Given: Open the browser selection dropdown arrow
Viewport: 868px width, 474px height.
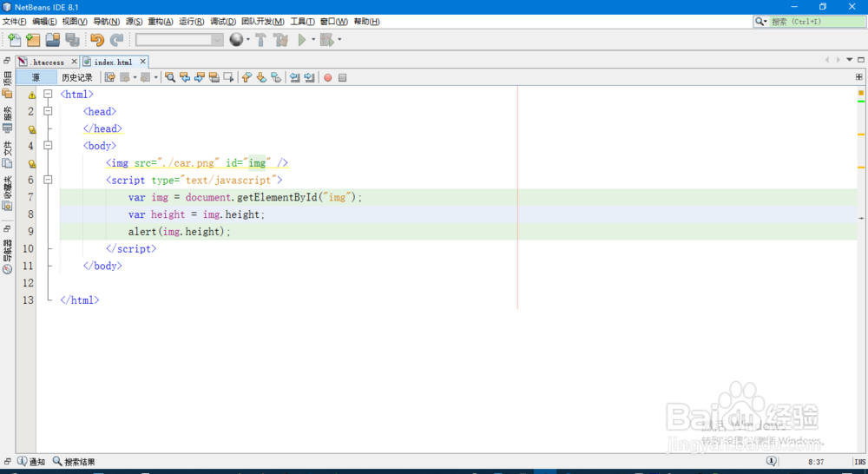Looking at the screenshot, I should (248, 40).
